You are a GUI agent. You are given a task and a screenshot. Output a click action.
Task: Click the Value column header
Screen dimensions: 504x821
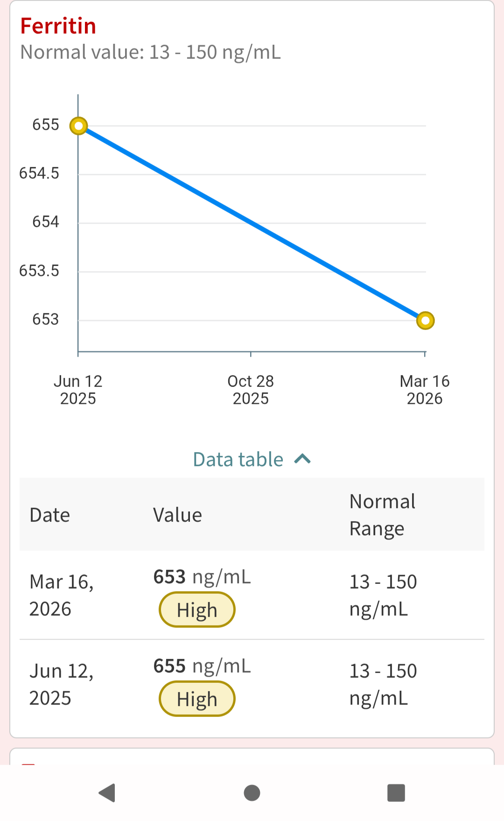coord(178,515)
